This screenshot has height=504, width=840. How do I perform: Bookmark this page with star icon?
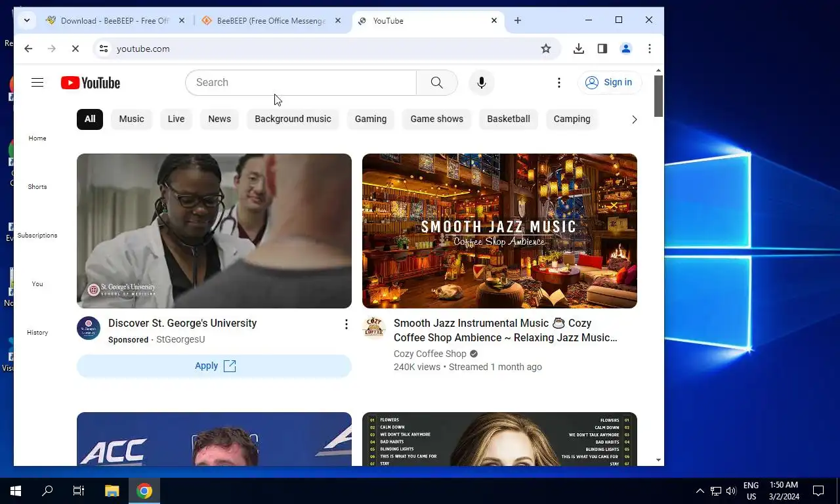point(546,49)
